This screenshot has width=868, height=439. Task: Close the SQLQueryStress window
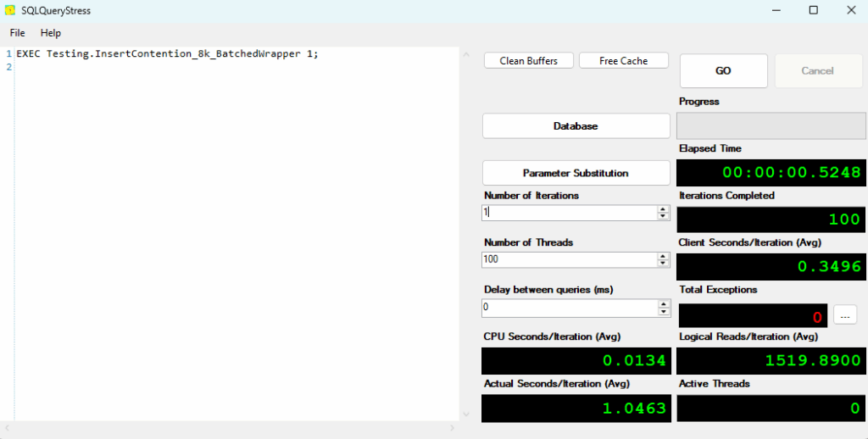pos(851,10)
